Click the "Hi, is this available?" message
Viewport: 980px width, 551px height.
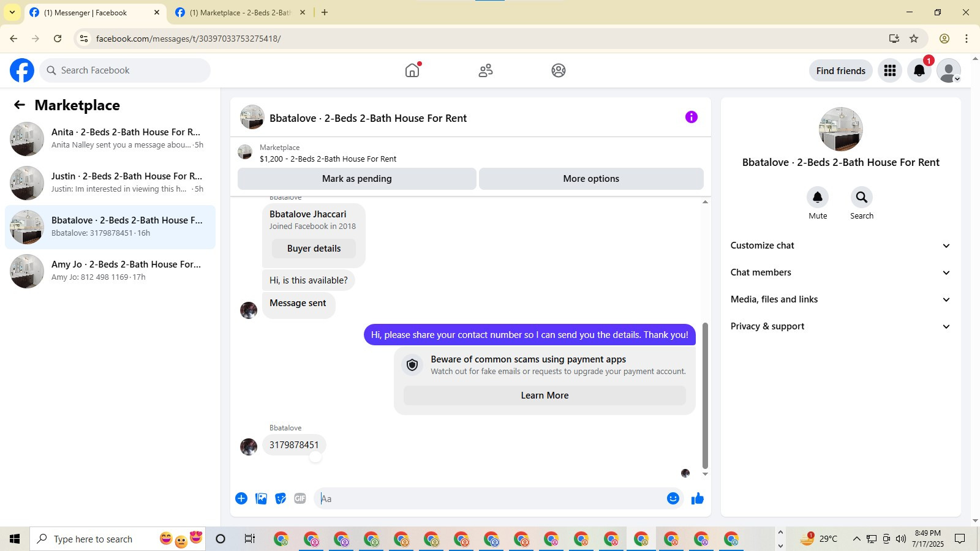click(308, 280)
